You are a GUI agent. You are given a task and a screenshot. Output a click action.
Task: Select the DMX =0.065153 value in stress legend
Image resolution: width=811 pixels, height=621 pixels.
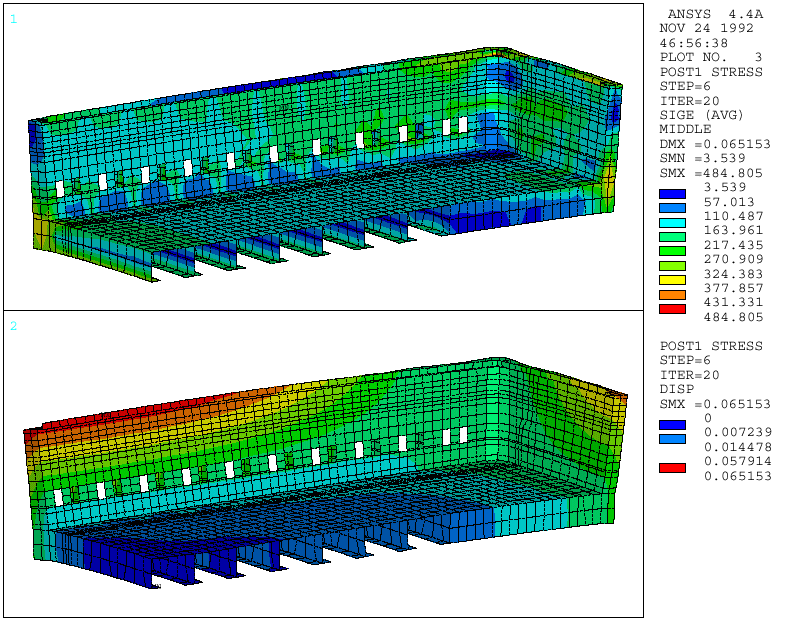point(715,144)
